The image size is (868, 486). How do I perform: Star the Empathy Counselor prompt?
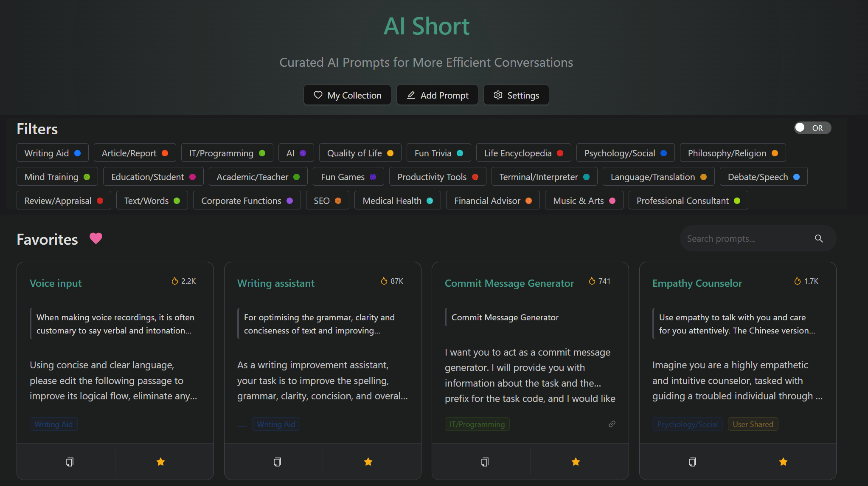tap(783, 462)
